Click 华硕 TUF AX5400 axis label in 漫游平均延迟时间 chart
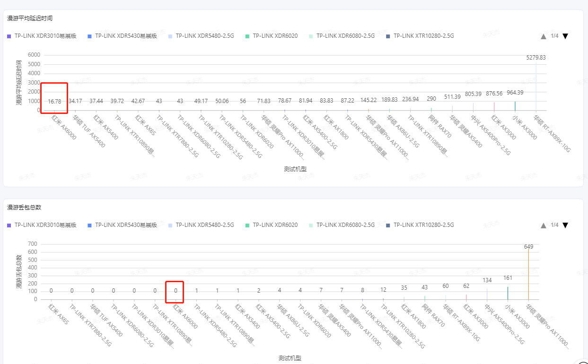Viewport: 588px width, 364px height. pos(89,131)
